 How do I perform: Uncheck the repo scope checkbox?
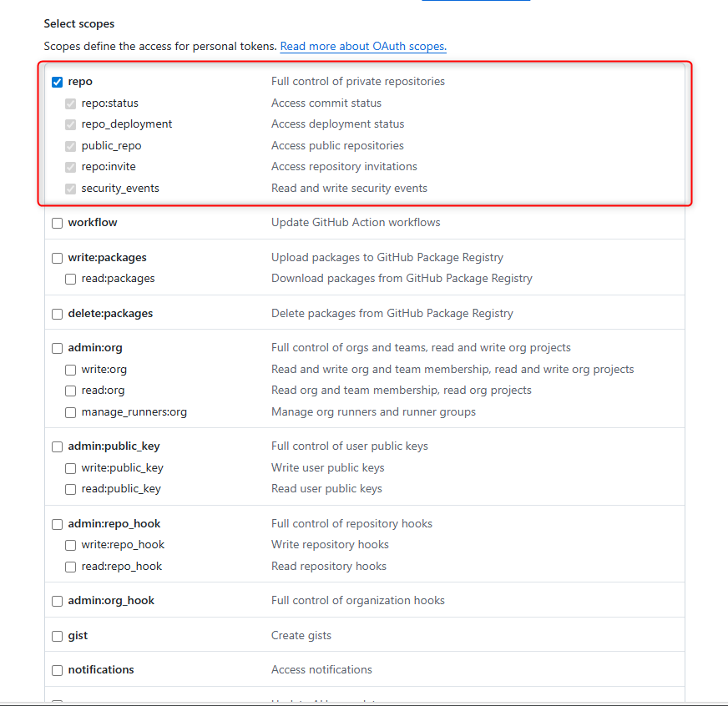coord(57,82)
